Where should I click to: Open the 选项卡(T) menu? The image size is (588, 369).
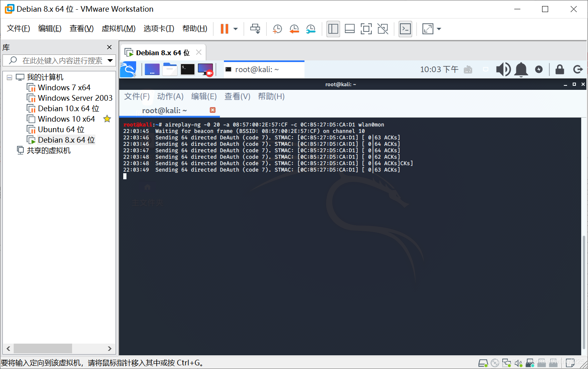[159, 29]
